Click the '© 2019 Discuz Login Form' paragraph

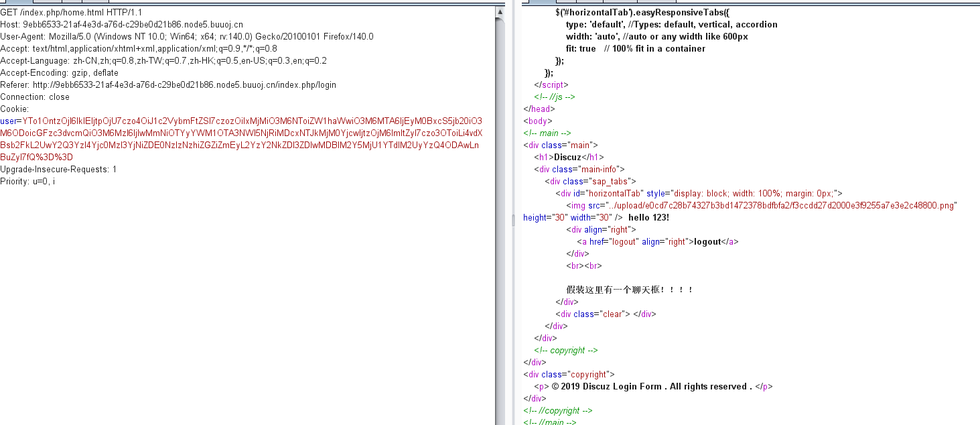pos(653,387)
